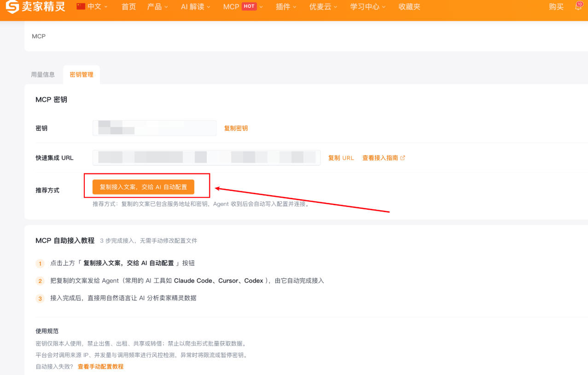Expand the 中文 language dropdown
Image resolution: width=588 pixels, height=375 pixels.
point(98,7)
